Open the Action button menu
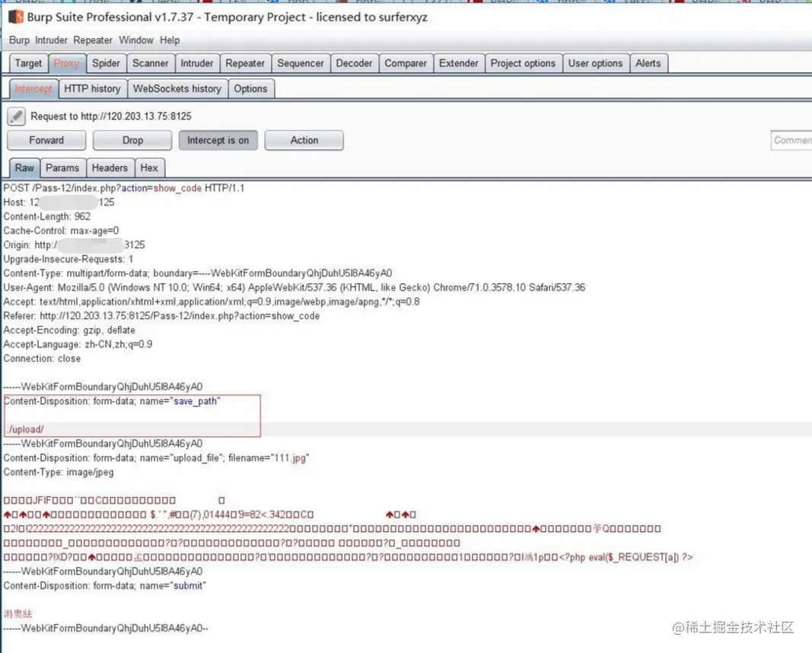This screenshot has width=812, height=653. [304, 140]
